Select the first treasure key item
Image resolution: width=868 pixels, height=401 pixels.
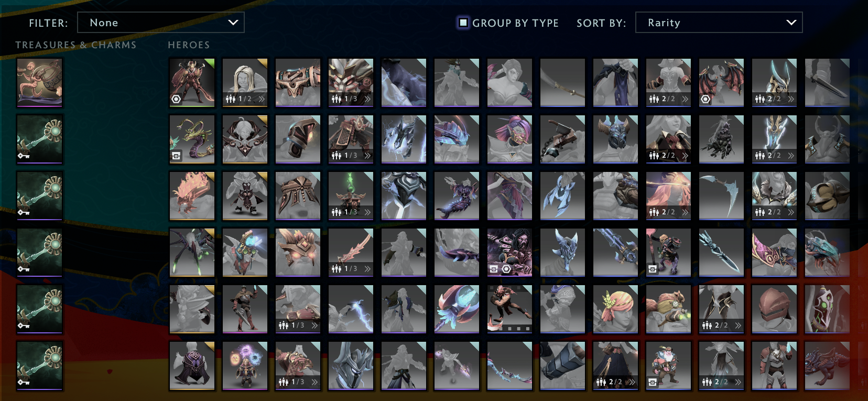click(x=40, y=139)
